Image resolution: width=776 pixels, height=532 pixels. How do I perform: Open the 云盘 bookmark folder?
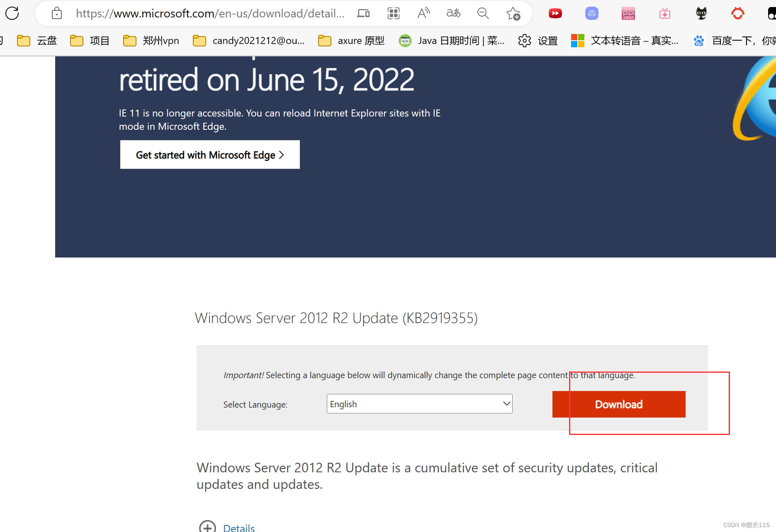36,41
